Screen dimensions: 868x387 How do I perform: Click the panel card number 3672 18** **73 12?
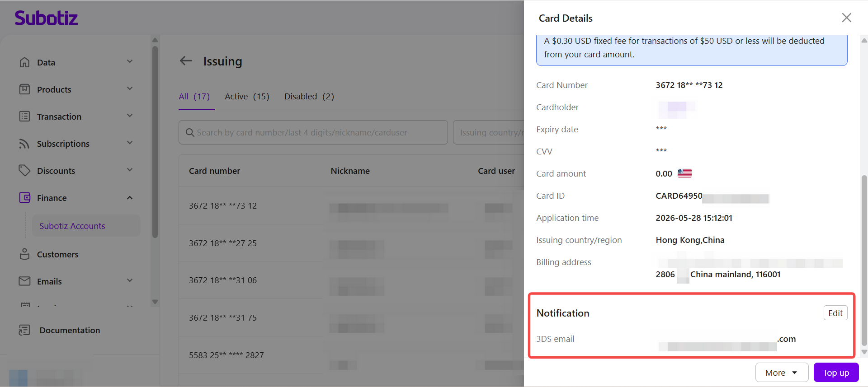click(x=689, y=85)
